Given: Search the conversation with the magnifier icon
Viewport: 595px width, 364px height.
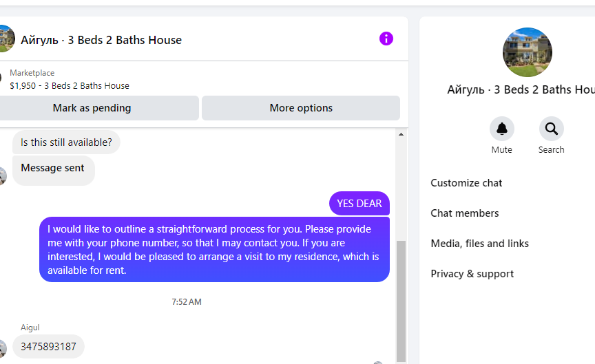Looking at the screenshot, I should pos(551,129).
